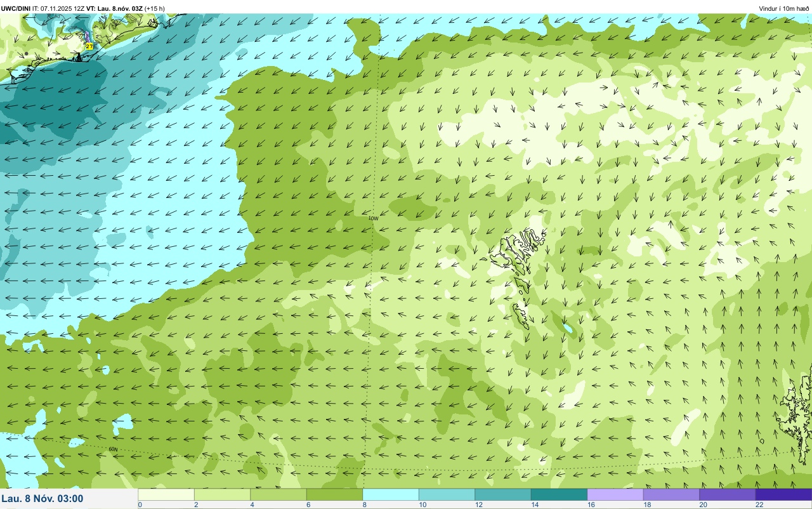Select the 12–14 m/s teal legend swatch

click(503, 494)
